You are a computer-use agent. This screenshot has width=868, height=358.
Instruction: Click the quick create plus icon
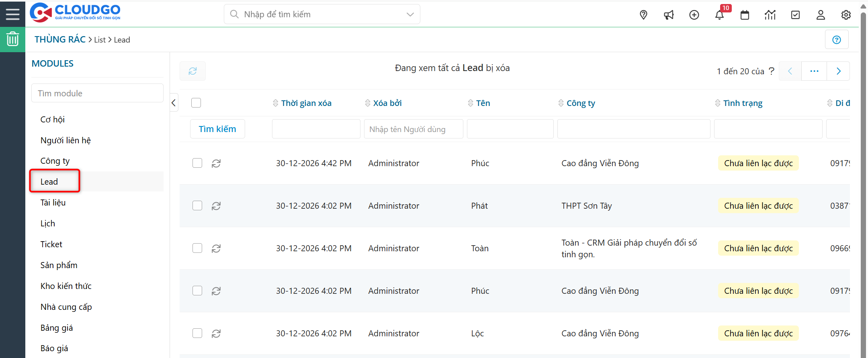[694, 15]
